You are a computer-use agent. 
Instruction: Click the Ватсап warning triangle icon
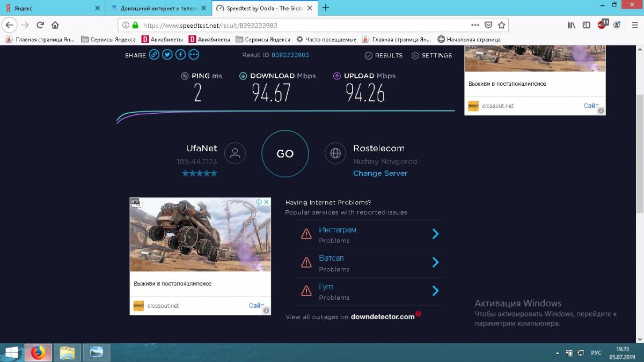pyautogui.click(x=306, y=263)
